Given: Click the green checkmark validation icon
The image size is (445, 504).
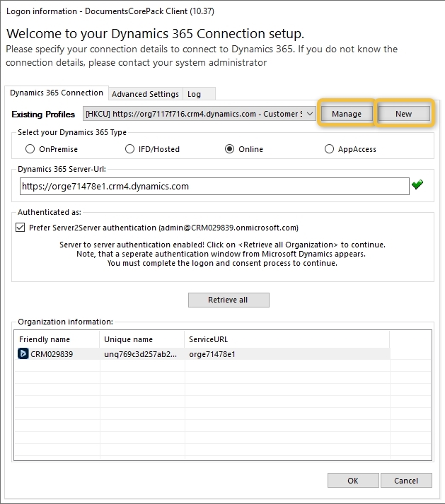Looking at the screenshot, I should (417, 185).
